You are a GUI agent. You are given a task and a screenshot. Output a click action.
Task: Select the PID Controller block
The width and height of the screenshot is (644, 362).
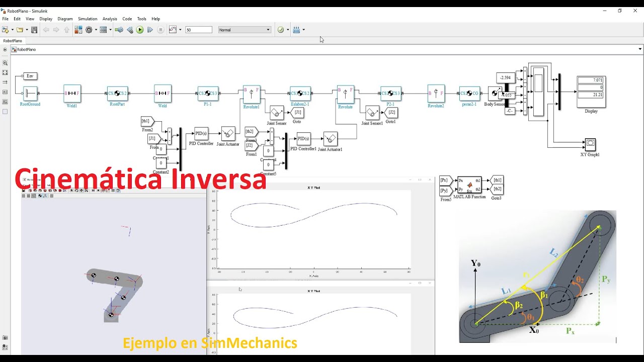pos(201,133)
